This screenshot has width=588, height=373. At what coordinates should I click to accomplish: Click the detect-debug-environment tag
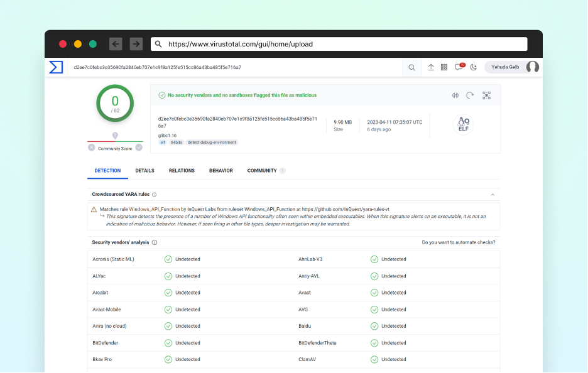coord(212,143)
